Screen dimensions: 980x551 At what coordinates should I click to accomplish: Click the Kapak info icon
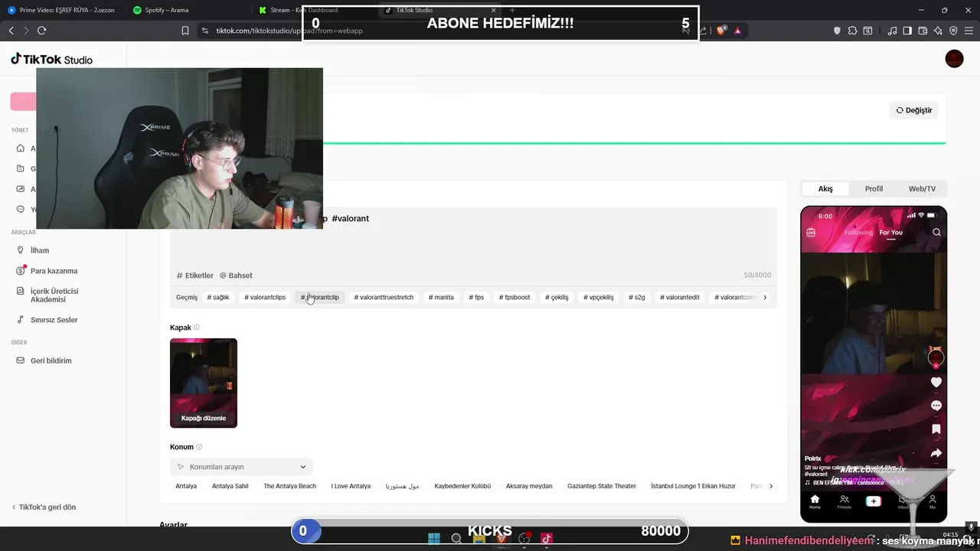coord(197,328)
